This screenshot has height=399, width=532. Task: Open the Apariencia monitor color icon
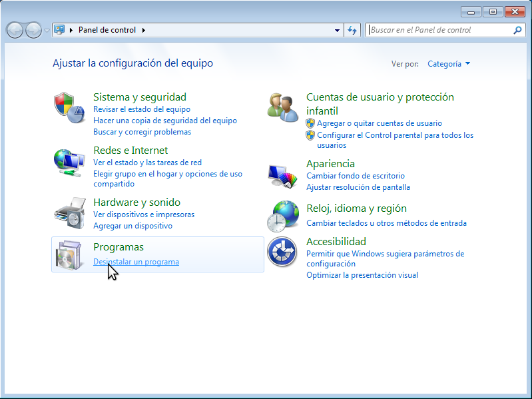pyautogui.click(x=282, y=176)
